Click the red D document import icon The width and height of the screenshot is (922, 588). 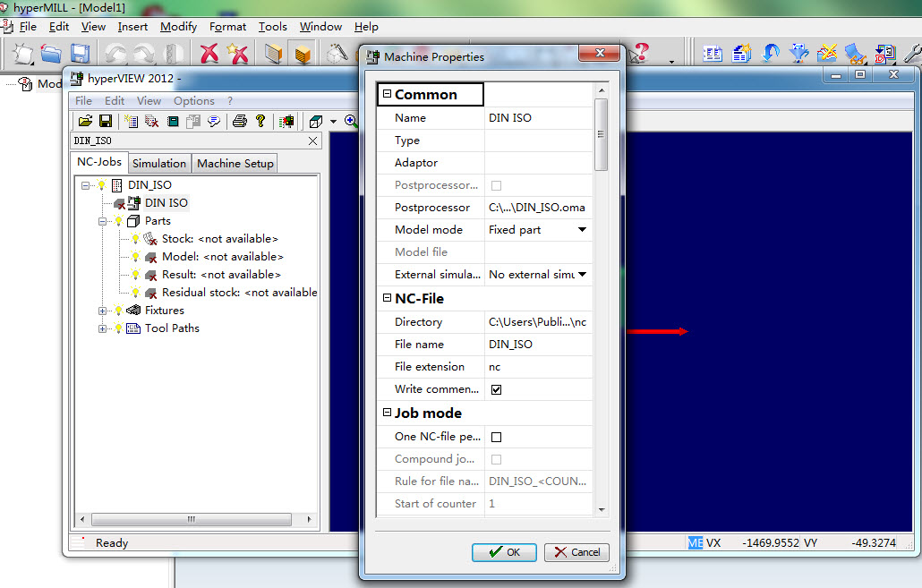[884, 54]
